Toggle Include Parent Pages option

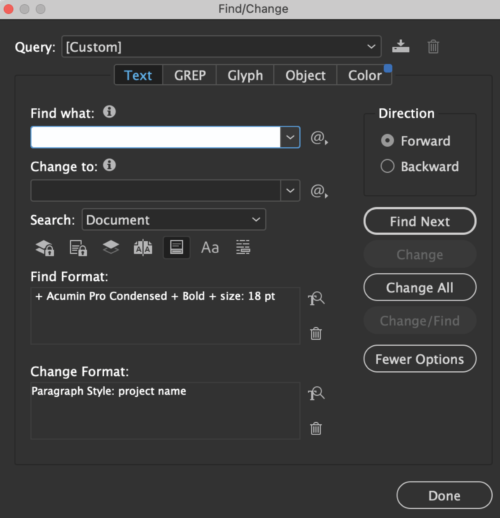pyautogui.click(x=143, y=248)
